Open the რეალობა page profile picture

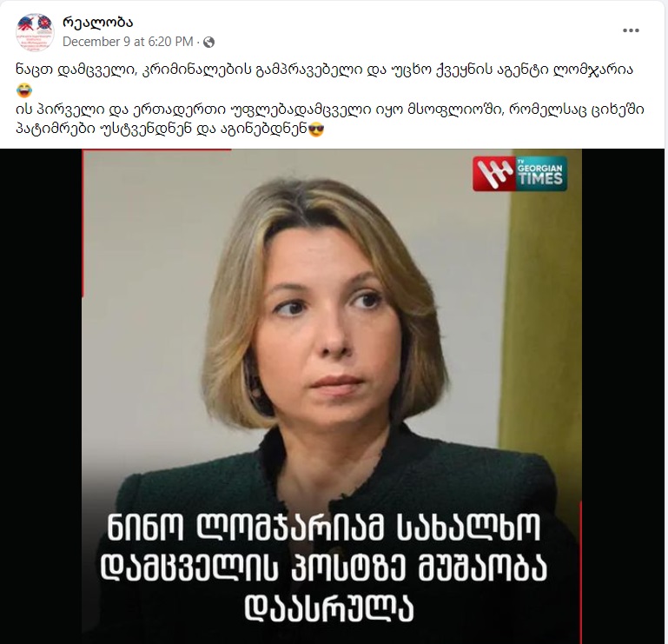tap(35, 32)
